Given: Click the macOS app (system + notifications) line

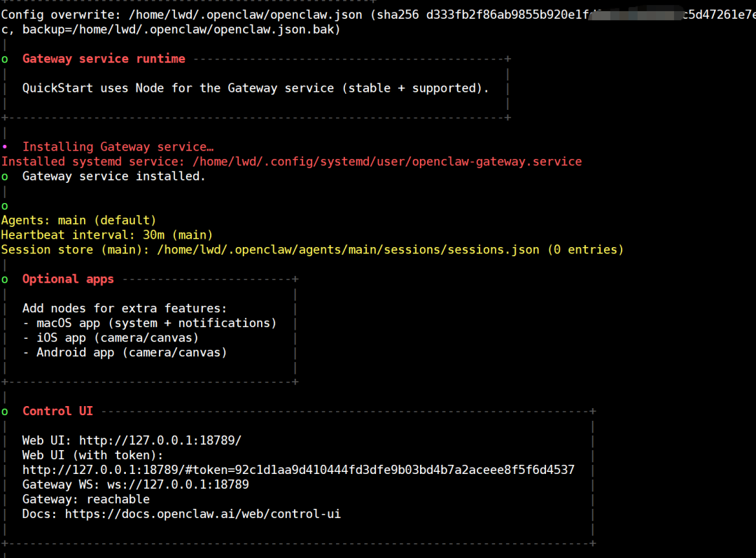Looking at the screenshot, I should pyautogui.click(x=149, y=323).
